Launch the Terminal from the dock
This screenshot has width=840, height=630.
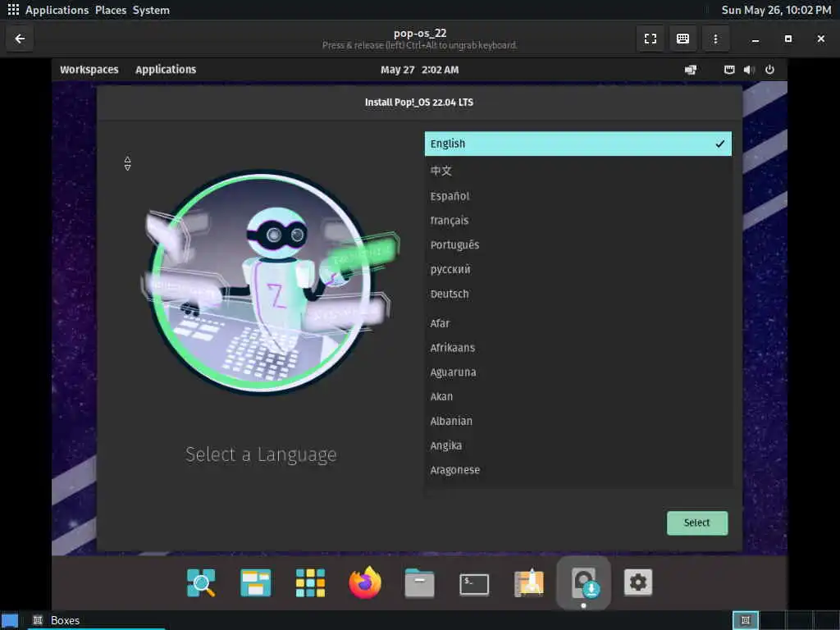474,584
